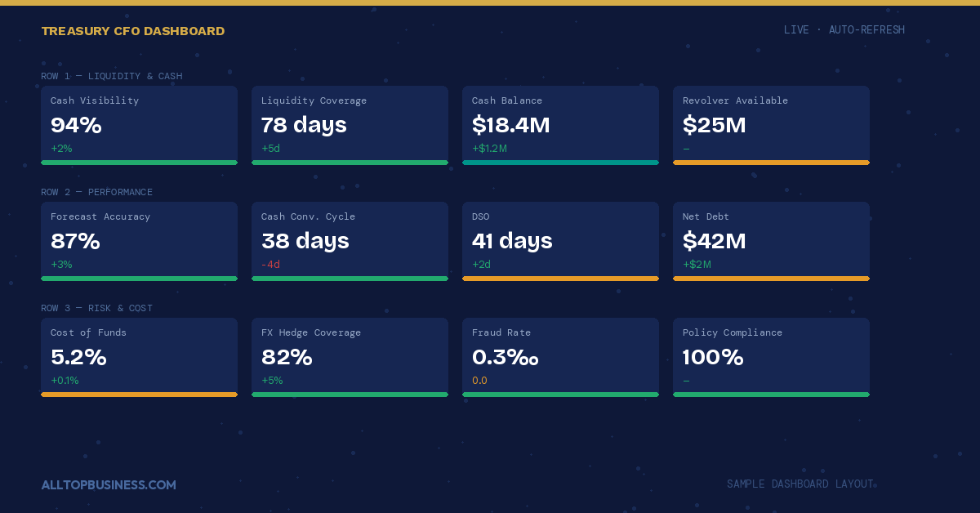Click the Cash Balance $18.4M card
This screenshot has height=513, width=980.
point(560,125)
